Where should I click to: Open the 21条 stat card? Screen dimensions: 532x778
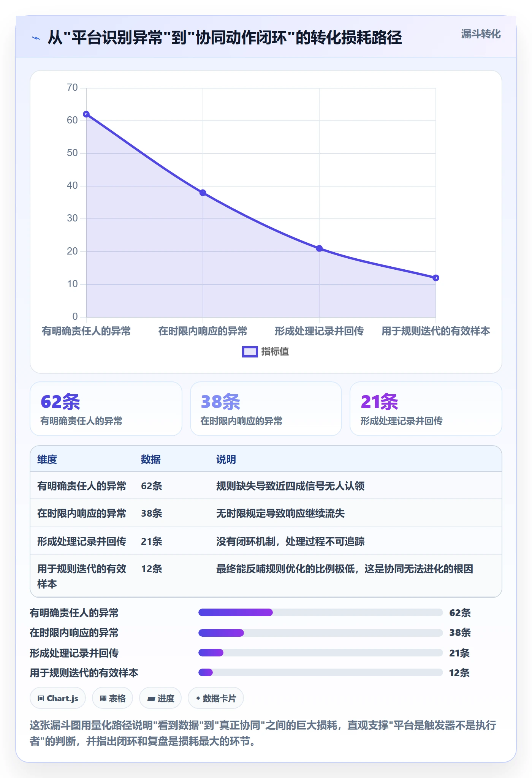pyautogui.click(x=426, y=409)
